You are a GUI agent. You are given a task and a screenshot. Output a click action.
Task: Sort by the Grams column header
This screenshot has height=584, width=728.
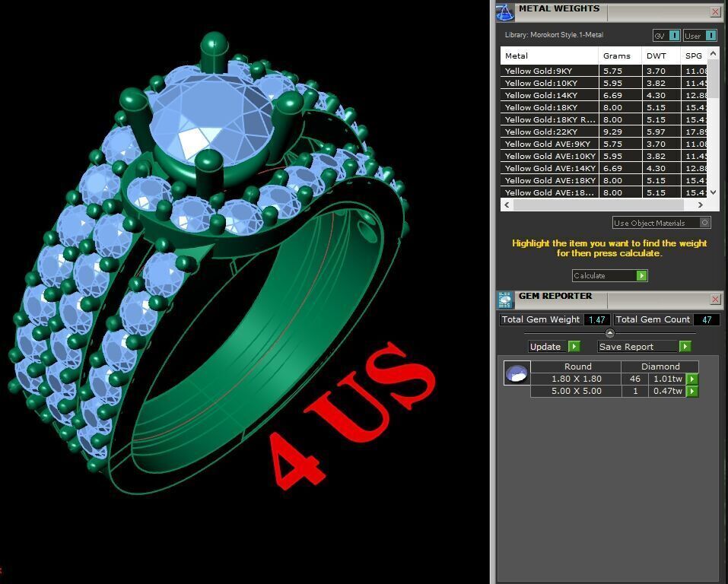pos(620,56)
